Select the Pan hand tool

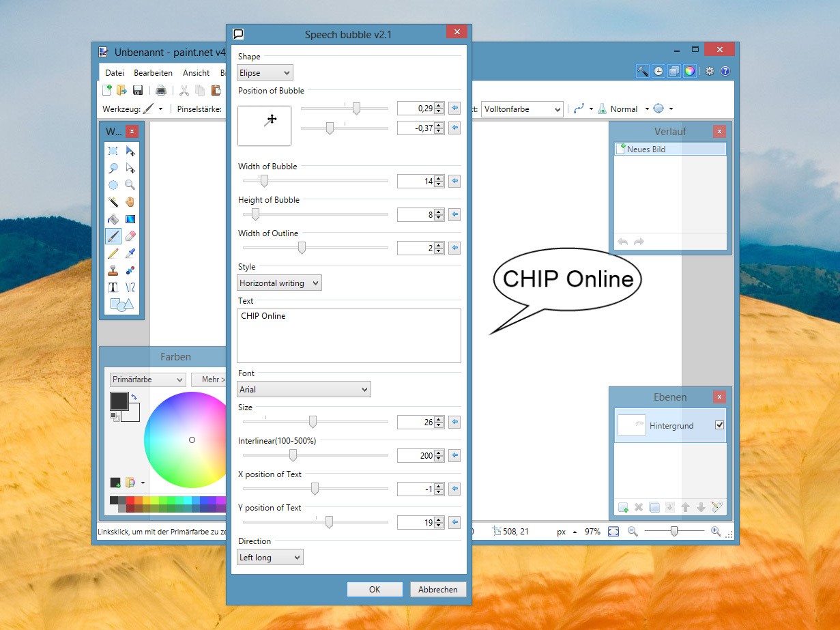pos(130,202)
